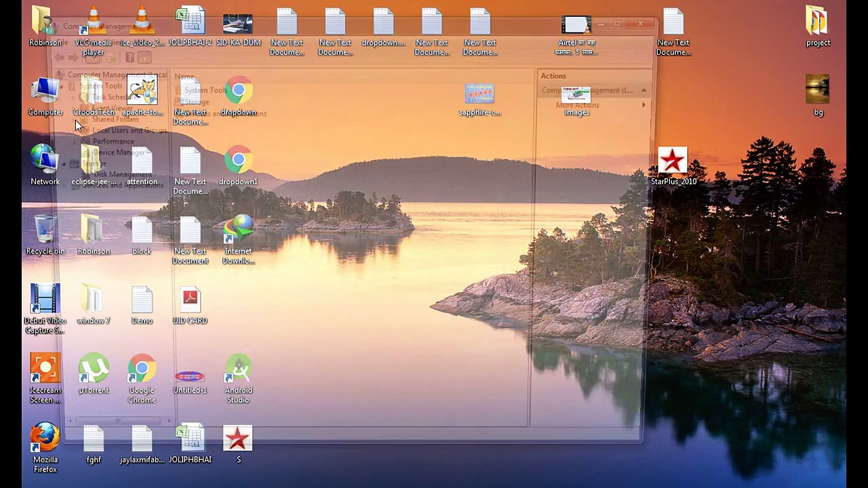Select Performance in Computer Management tree
The image size is (868, 488).
tap(113, 141)
